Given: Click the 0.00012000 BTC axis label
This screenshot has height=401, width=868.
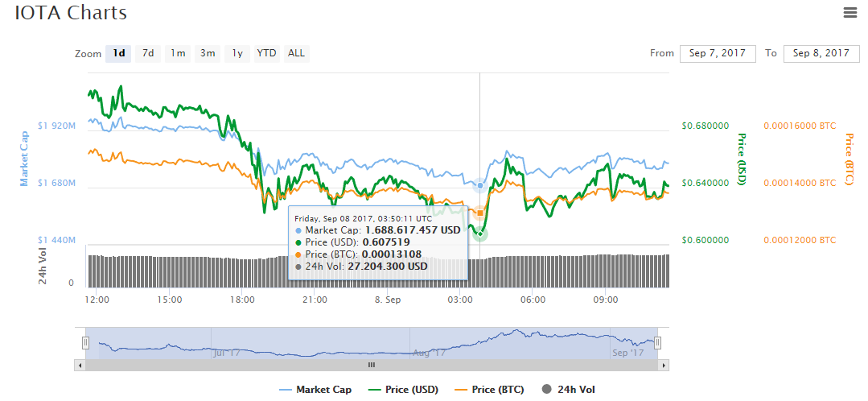Looking at the screenshot, I should [800, 241].
